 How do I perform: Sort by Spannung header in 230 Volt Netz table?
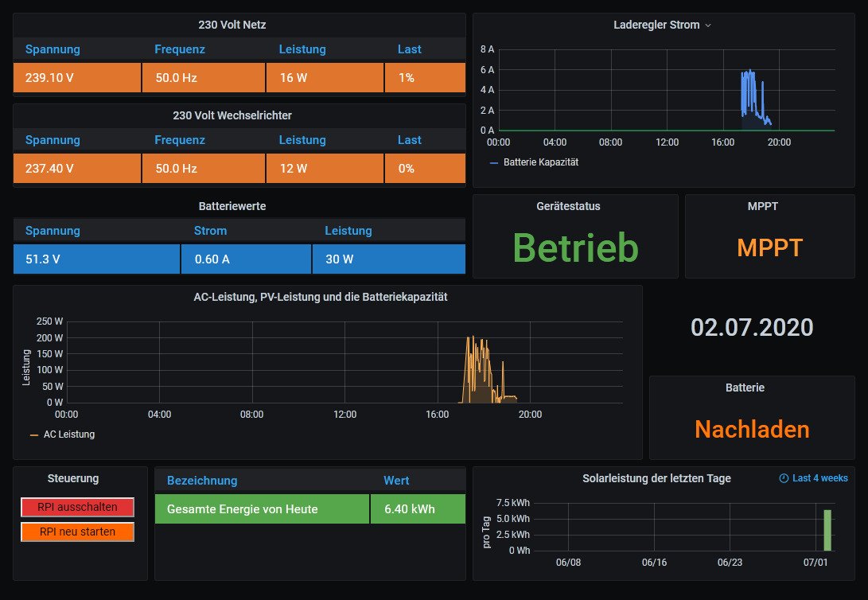pos(53,49)
